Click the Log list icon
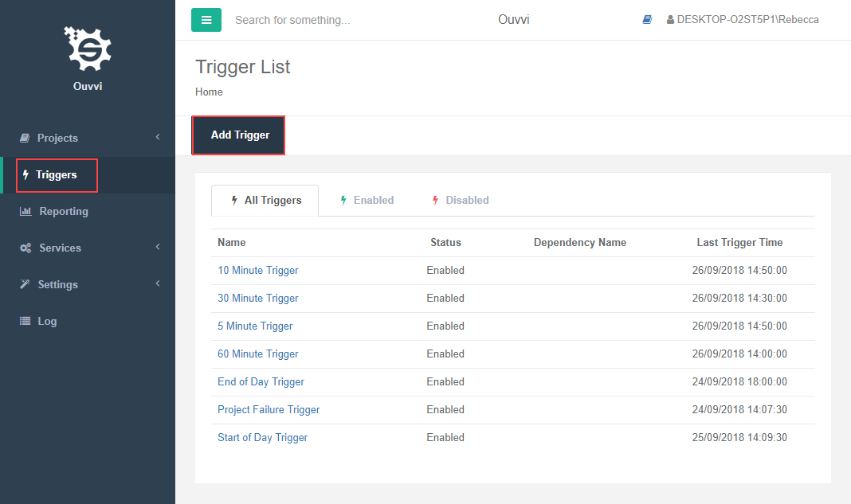The height and width of the screenshot is (504, 851). [x=25, y=321]
